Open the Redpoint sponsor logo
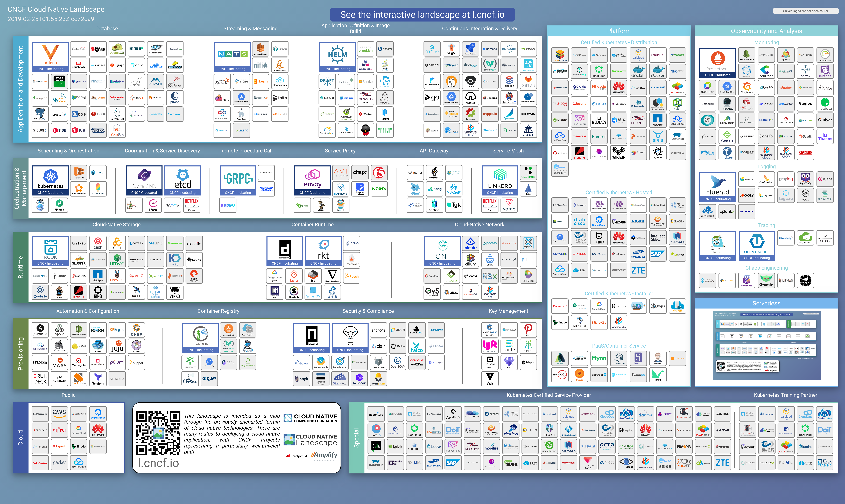The height and width of the screenshot is (504, 845). tap(296, 456)
